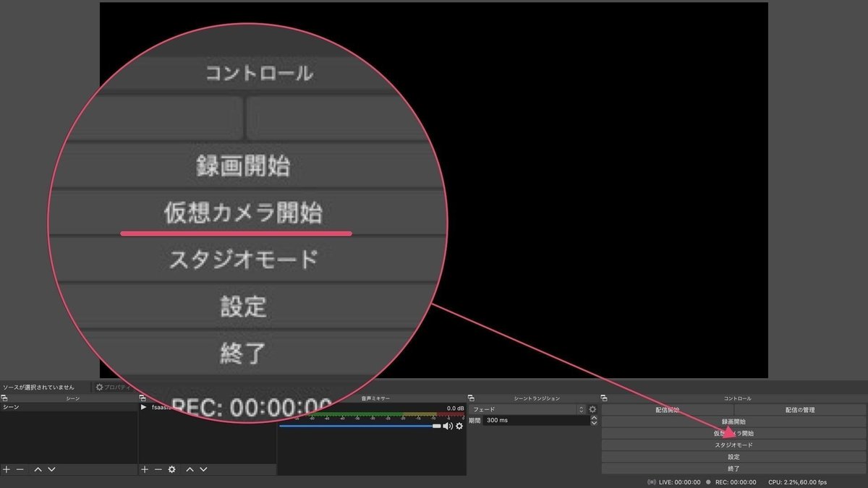
Task: Move the source up in the sources list
Action: coord(190,469)
